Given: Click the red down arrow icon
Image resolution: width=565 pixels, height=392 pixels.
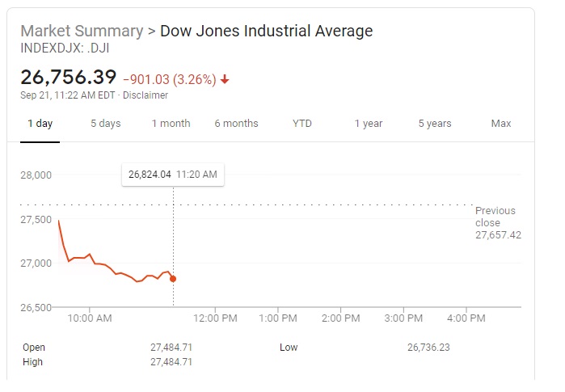Looking at the screenshot, I should (225, 79).
